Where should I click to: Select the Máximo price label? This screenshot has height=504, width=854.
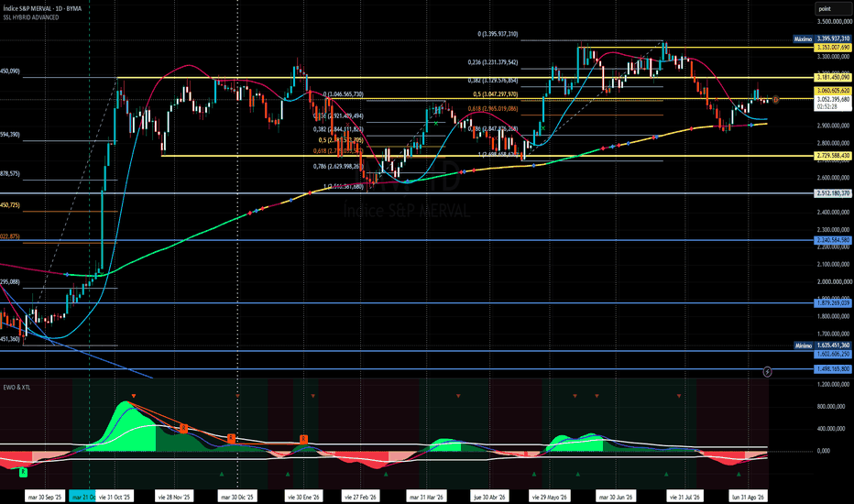[803, 39]
